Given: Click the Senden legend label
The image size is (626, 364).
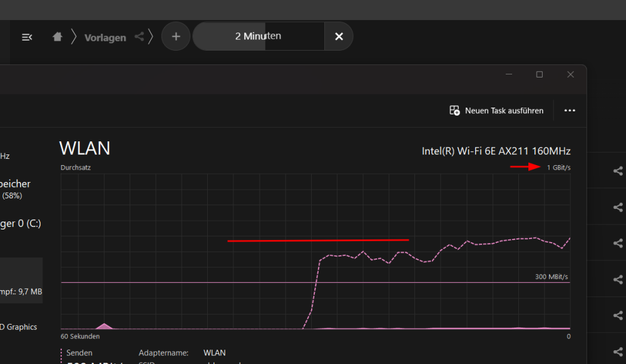Looking at the screenshot, I should coord(79,353).
